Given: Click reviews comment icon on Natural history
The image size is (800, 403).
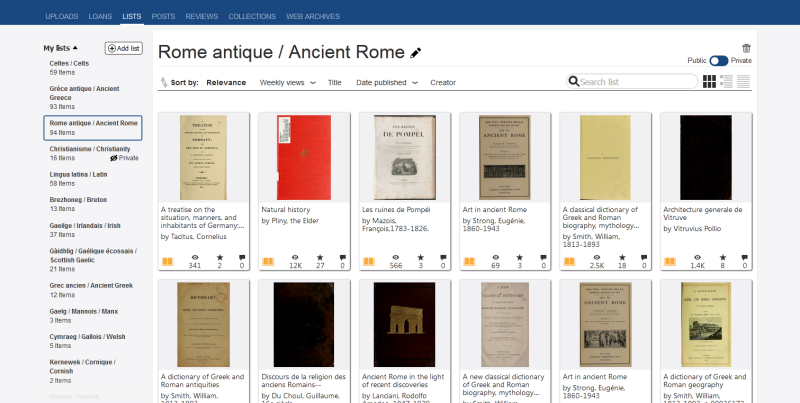Looking at the screenshot, I should [343, 258].
